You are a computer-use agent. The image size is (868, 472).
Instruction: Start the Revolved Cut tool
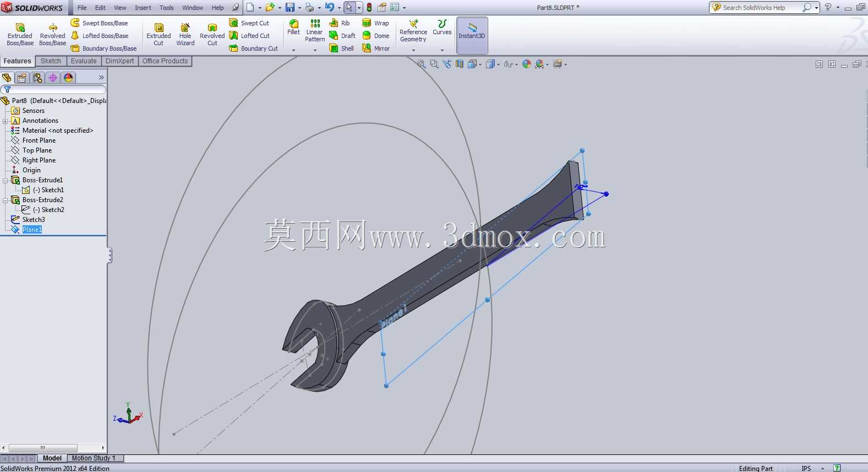[x=212, y=34]
